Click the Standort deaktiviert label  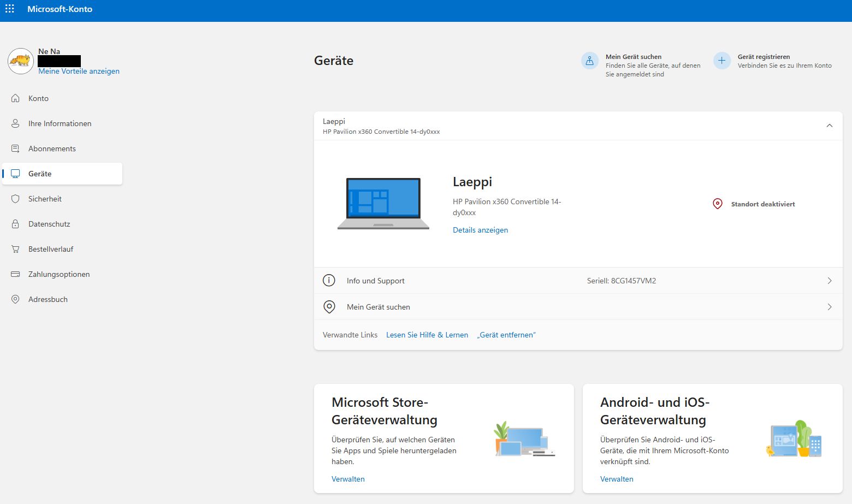(x=763, y=204)
